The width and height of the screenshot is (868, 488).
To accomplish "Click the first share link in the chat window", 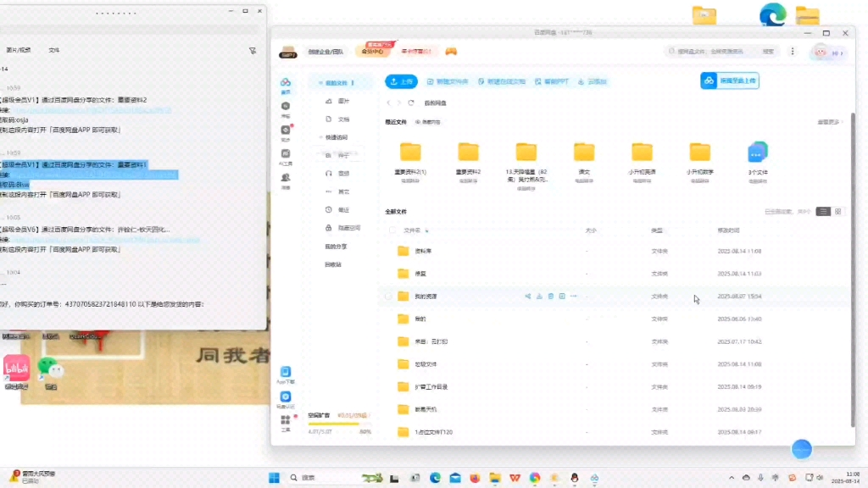I will [x=92, y=110].
